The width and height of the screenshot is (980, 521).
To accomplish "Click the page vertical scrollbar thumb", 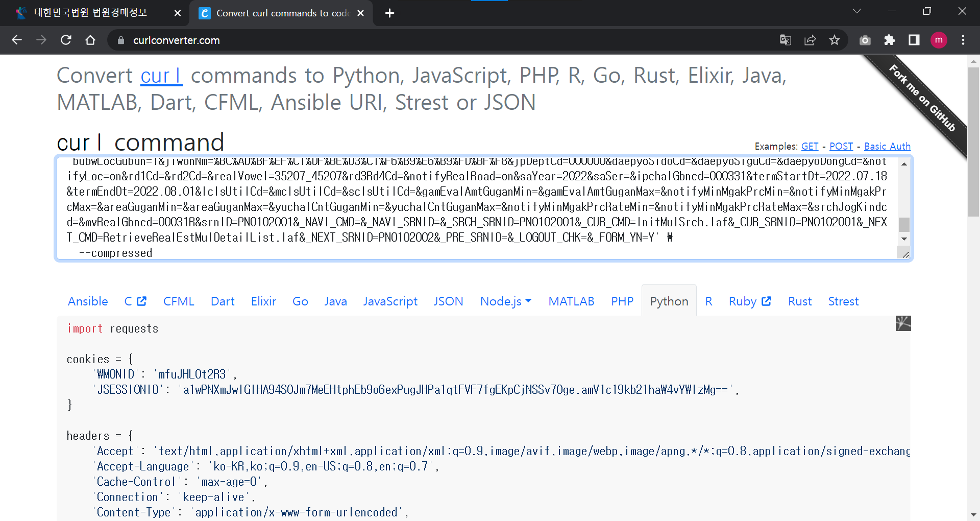I will pos(973,142).
